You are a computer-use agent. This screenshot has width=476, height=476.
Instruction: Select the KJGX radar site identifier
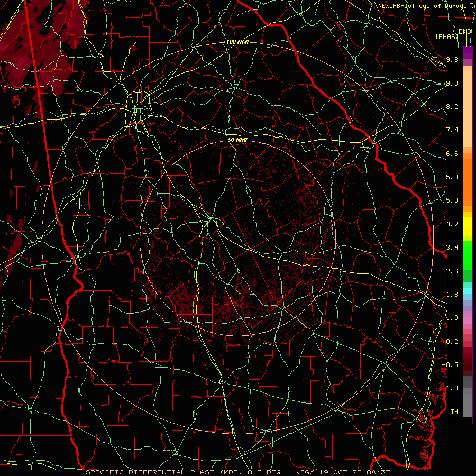tap(305, 472)
